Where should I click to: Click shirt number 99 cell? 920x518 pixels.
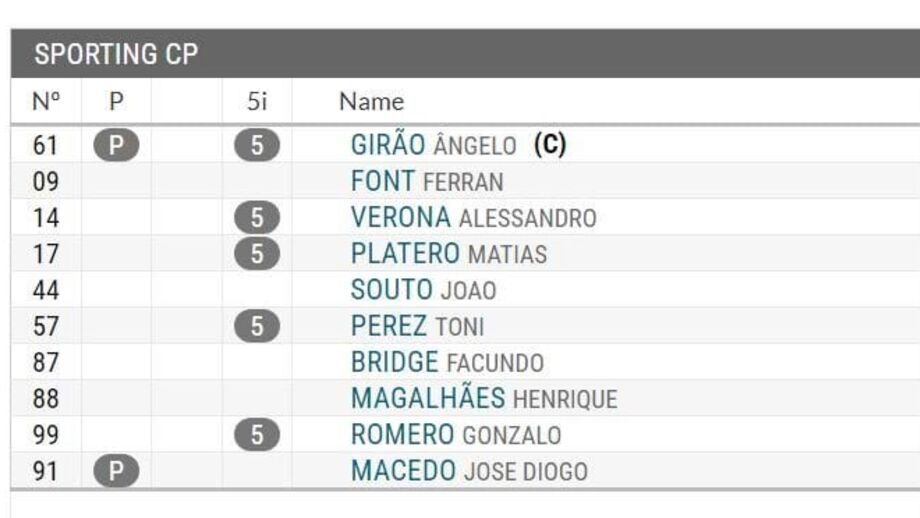(46, 435)
